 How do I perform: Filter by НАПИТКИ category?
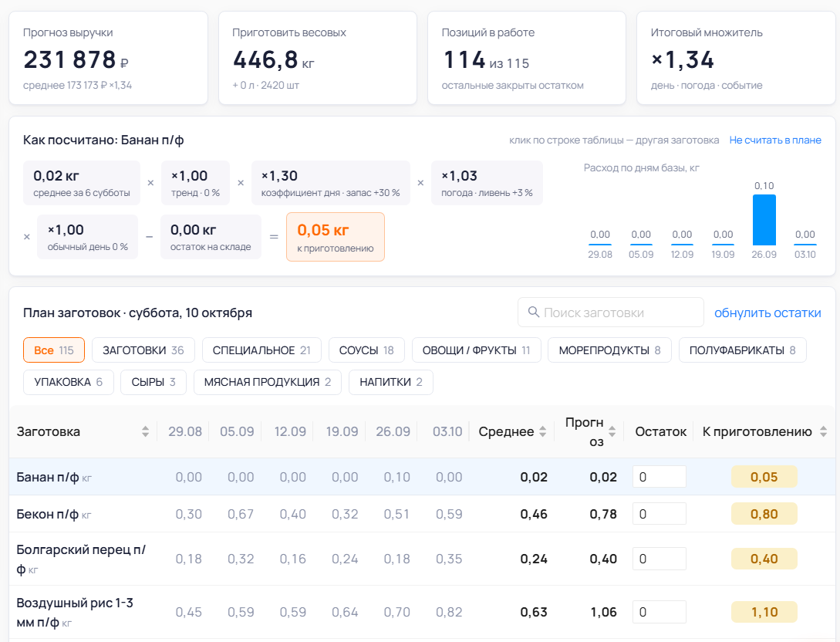coord(391,382)
